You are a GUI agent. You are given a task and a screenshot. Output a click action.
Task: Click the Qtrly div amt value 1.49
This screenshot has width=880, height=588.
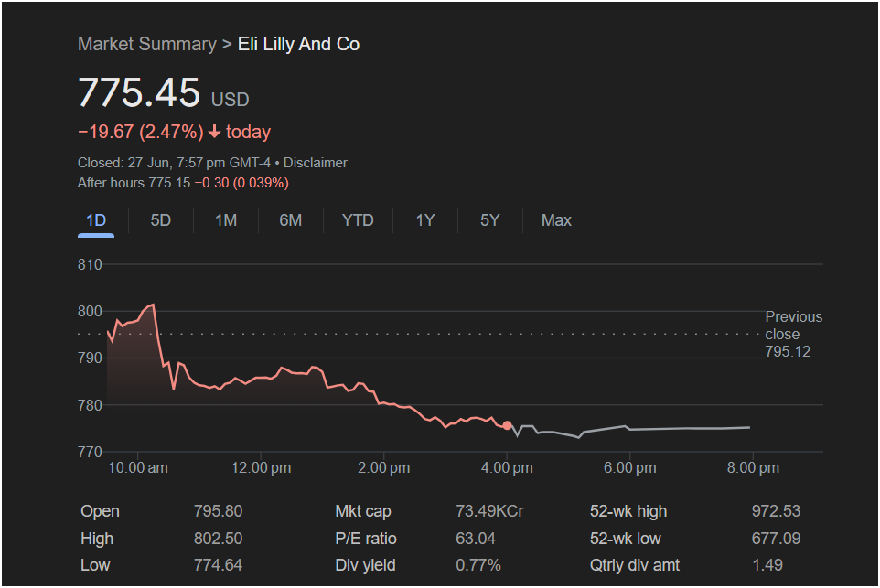coord(767,565)
